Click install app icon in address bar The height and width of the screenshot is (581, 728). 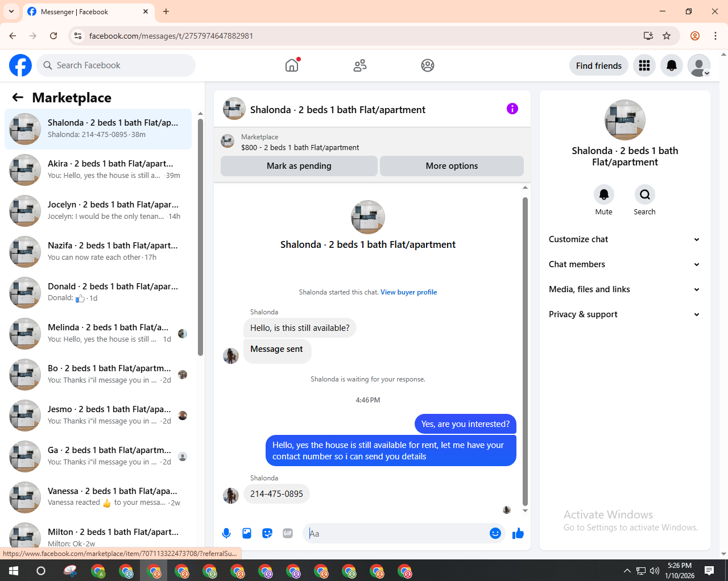[648, 36]
